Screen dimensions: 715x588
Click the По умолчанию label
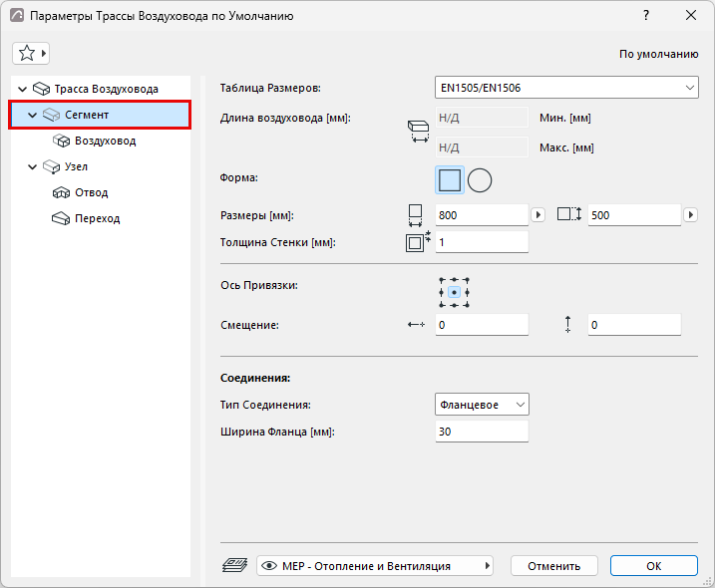click(658, 54)
